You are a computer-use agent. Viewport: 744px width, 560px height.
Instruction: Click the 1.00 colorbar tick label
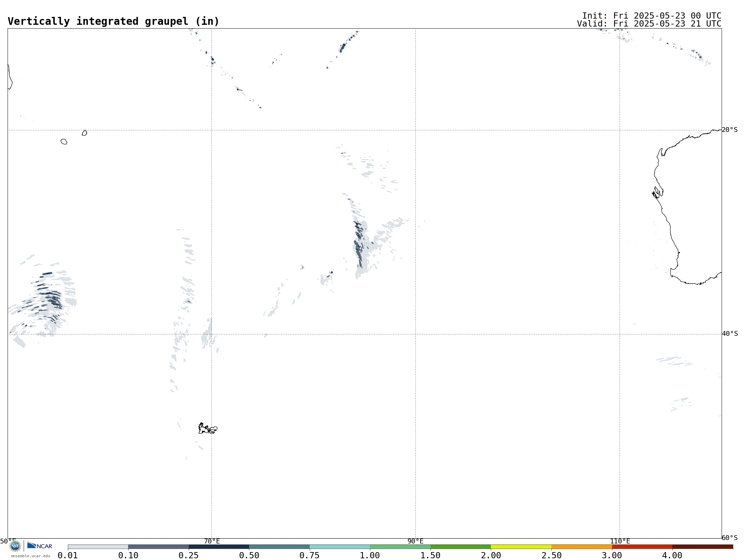coord(370,556)
